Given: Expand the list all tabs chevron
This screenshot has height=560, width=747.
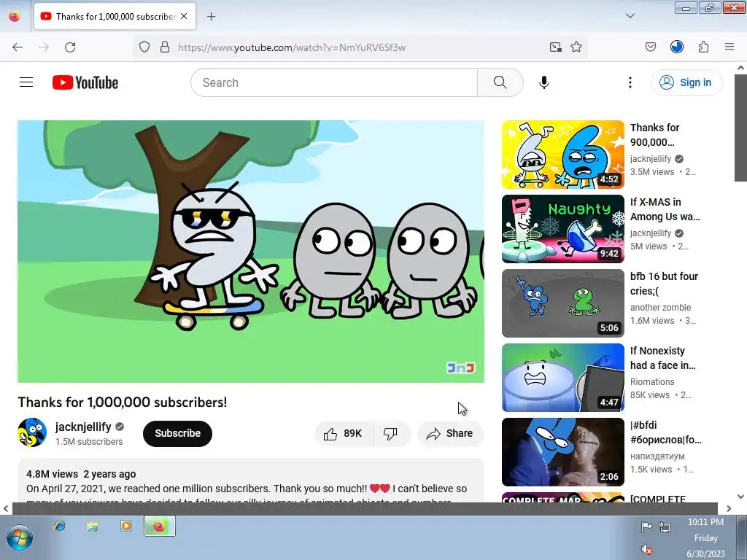Looking at the screenshot, I should [630, 16].
